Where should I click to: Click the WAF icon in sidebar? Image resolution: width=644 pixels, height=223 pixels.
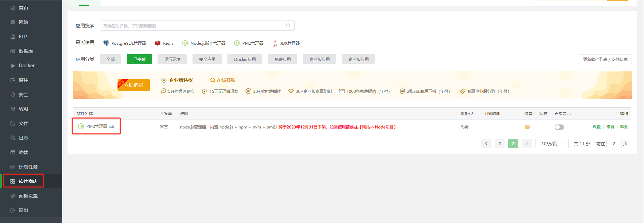[x=13, y=109]
